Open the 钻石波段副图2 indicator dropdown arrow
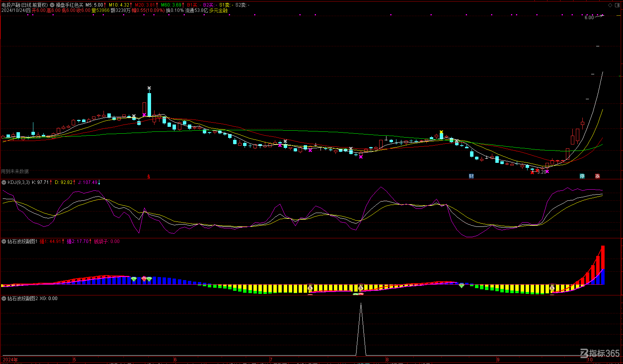This screenshot has width=623, height=364. (4, 298)
